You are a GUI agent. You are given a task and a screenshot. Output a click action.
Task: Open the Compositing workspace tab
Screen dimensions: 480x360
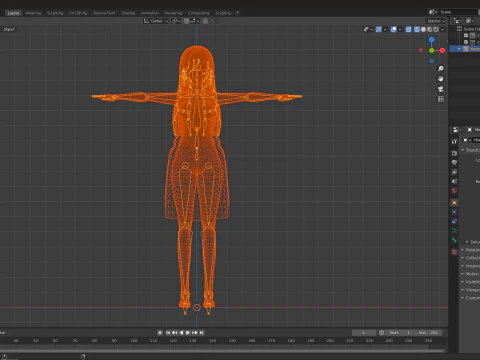click(x=199, y=13)
